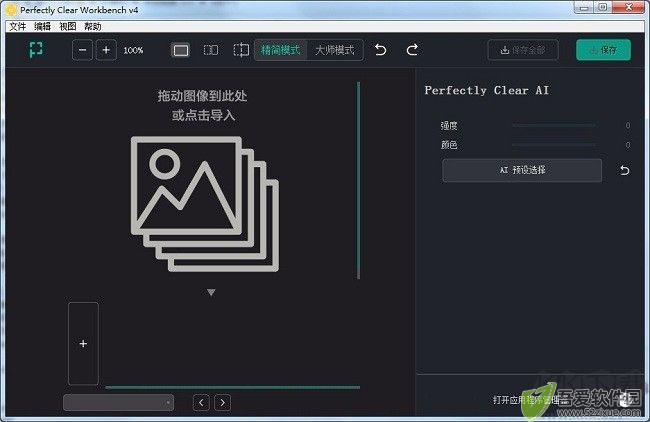
Task: Open the 视图 menu
Action: (68, 27)
